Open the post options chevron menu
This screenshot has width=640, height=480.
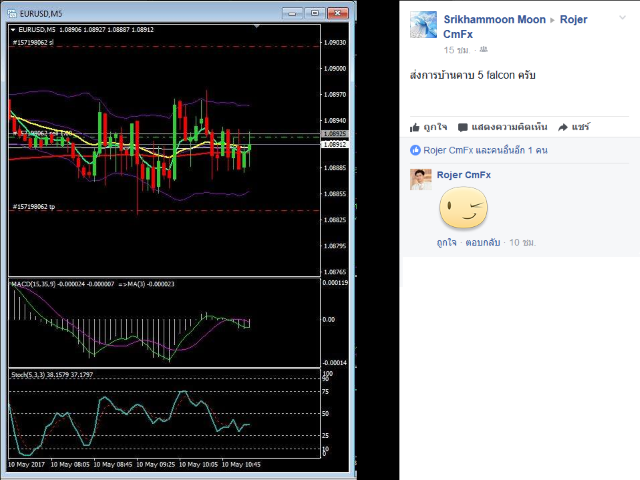622,18
